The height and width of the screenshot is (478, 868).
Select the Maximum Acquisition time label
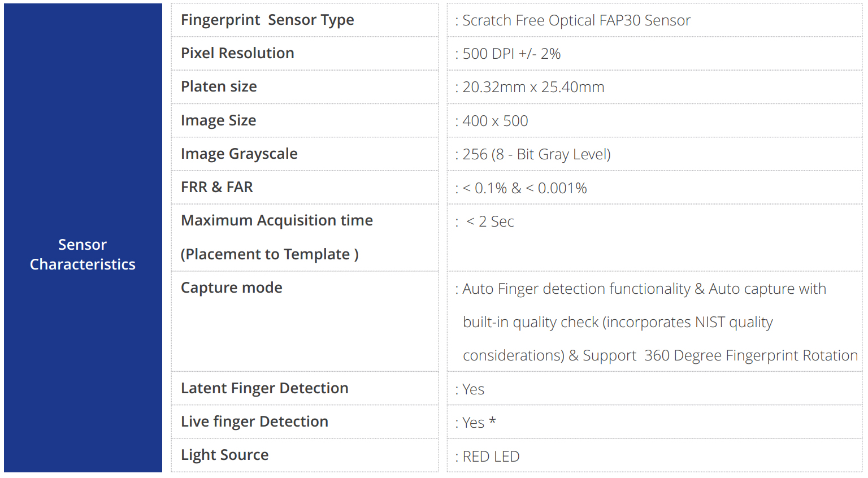point(277,221)
